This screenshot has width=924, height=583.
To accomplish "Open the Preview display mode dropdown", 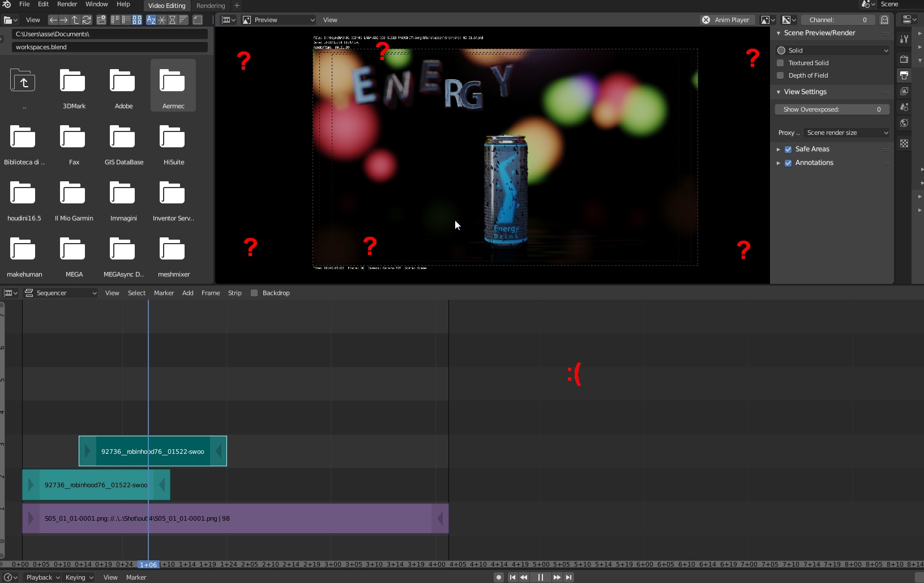I will (279, 20).
